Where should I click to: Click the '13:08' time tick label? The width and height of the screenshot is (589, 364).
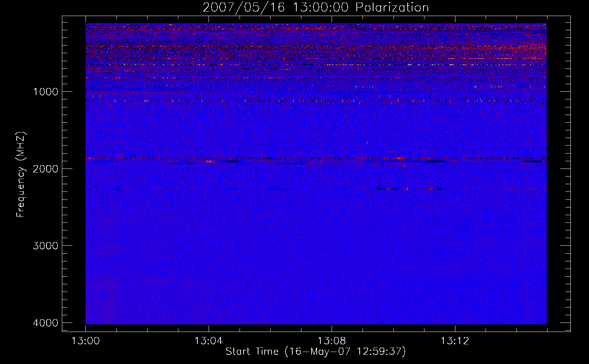(x=332, y=341)
